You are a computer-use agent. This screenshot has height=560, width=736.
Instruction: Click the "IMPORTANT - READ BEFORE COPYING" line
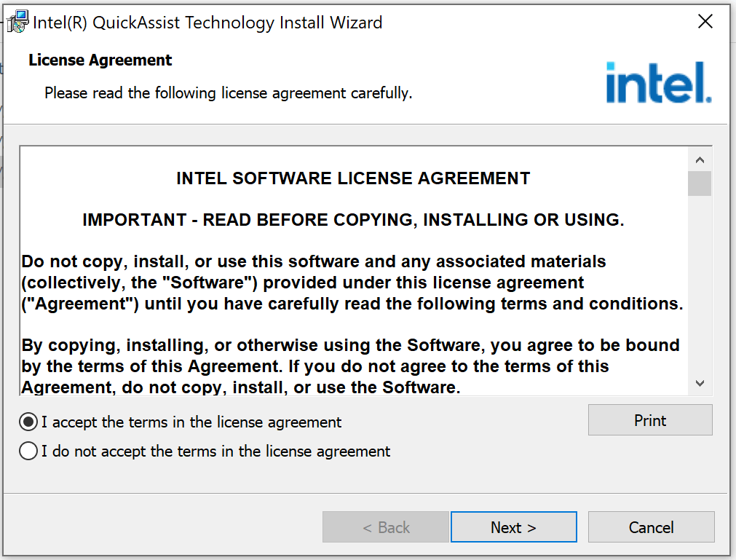353,220
